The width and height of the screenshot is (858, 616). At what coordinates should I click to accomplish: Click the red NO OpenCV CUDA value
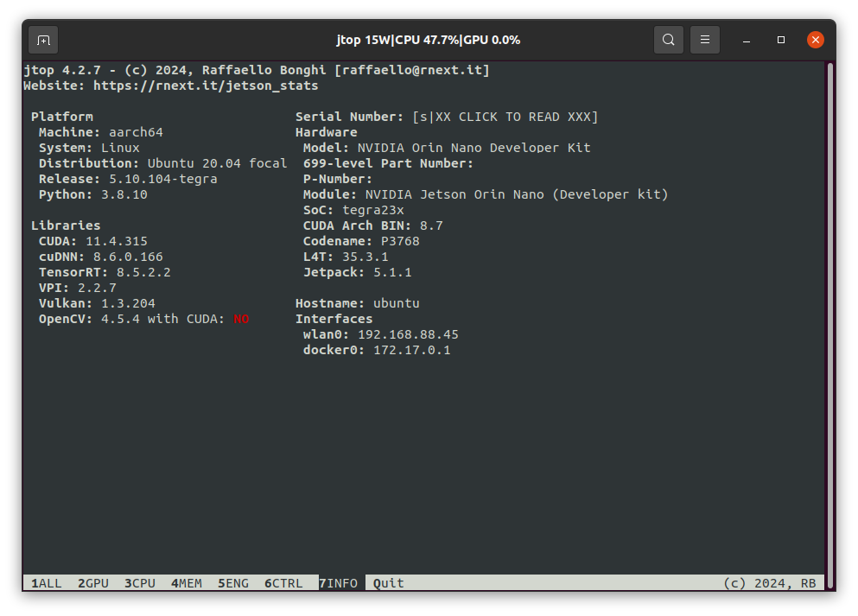(x=241, y=319)
